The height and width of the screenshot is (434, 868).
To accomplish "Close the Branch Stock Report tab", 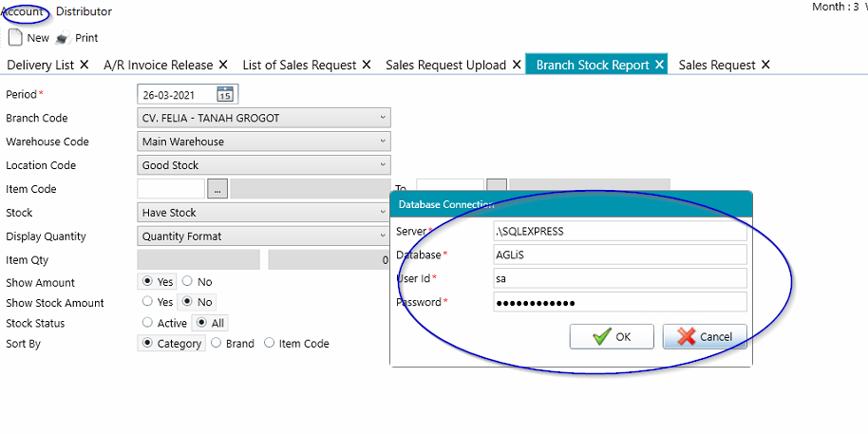I will pyautogui.click(x=659, y=65).
